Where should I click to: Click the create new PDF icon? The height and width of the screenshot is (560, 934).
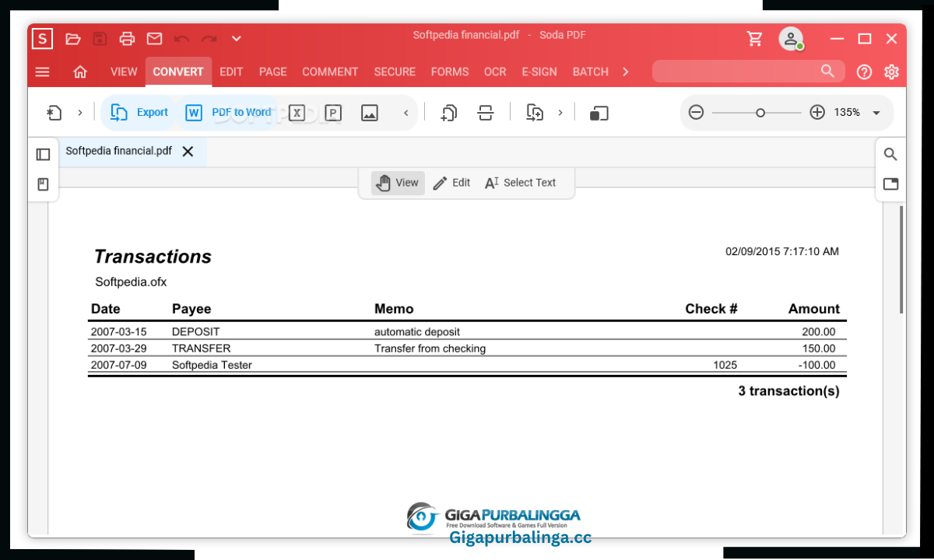[54, 113]
